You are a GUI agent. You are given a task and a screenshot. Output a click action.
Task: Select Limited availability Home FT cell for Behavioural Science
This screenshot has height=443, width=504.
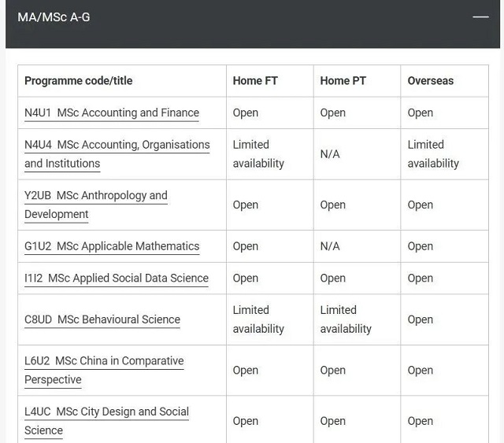[x=270, y=319]
